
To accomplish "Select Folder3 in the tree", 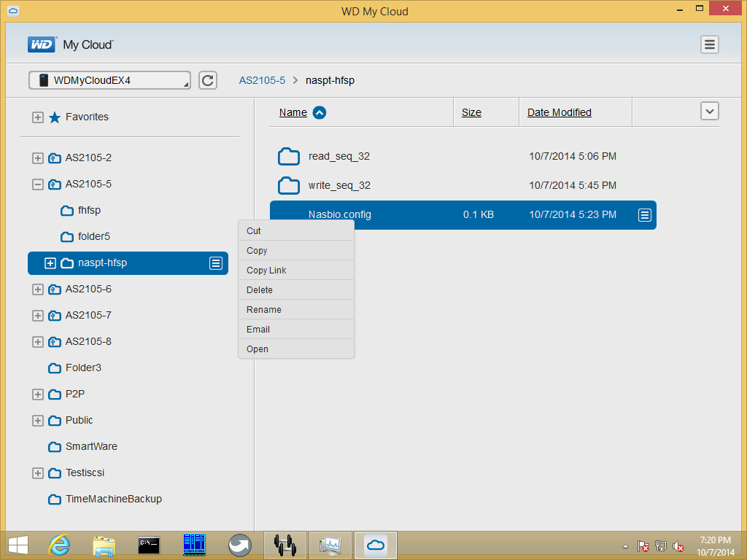I will (x=83, y=367).
